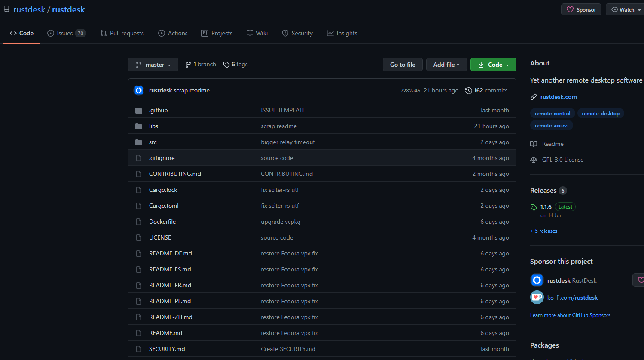Click the ko-fi cup icon
The image size is (644, 360).
(x=537, y=297)
